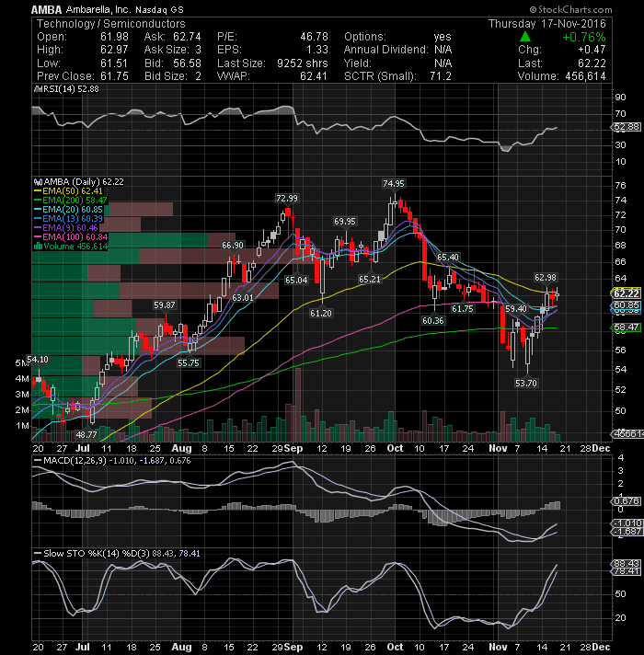Click the MACD 0.676 histogram value tag
This screenshot has width=644, height=655.
click(x=627, y=500)
